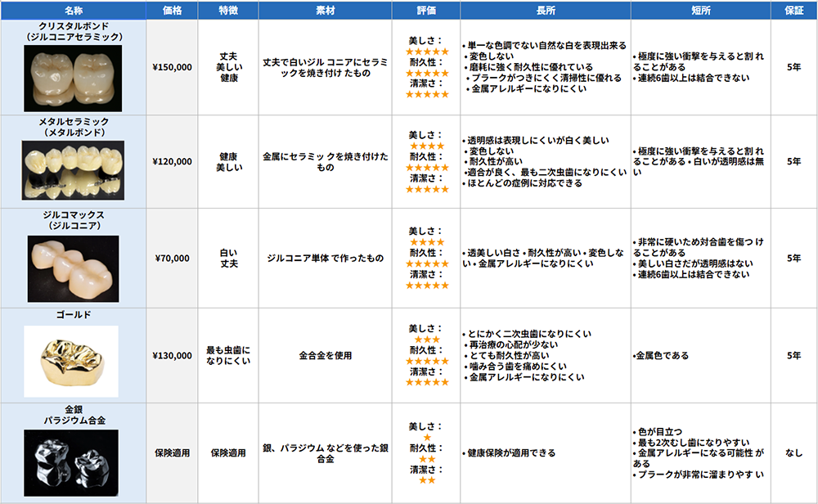Click the three 美しさ stars in ゴールド row
Screen dimensions: 818x504
[x=427, y=340]
